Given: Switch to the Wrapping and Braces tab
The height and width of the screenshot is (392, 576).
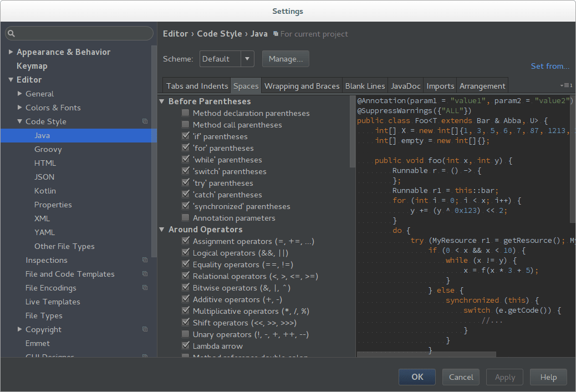Looking at the screenshot, I should [x=302, y=85].
